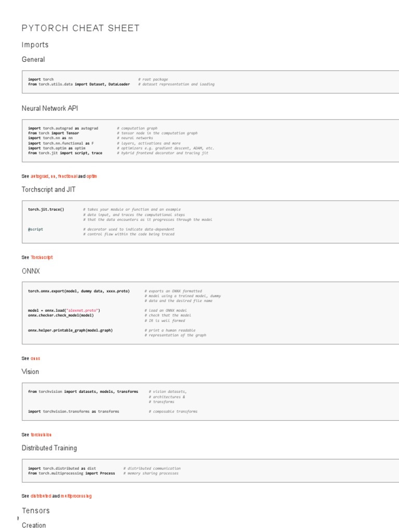Select the Neural Network API heading
The width and height of the screenshot is (399, 532).
(x=50, y=108)
